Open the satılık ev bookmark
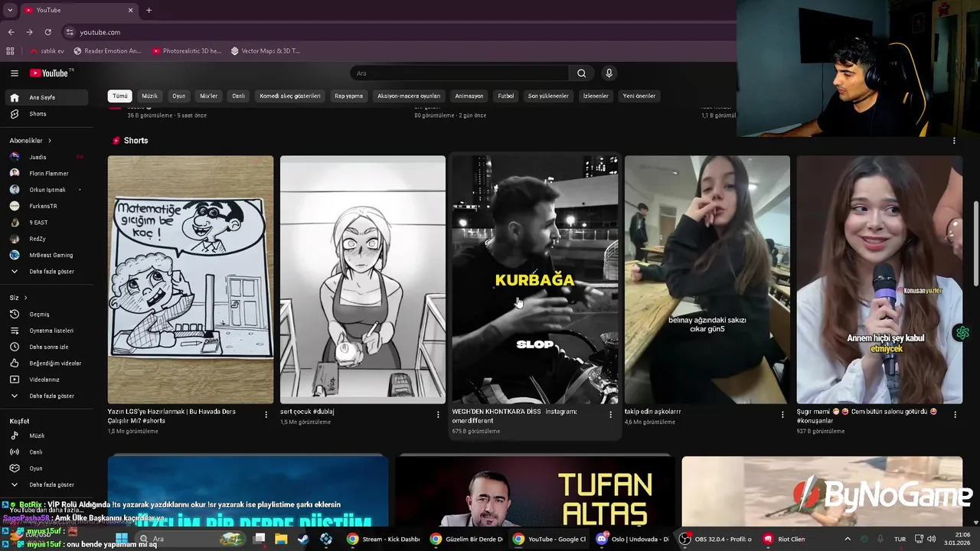Screen dimensions: 980x551 click(47, 51)
